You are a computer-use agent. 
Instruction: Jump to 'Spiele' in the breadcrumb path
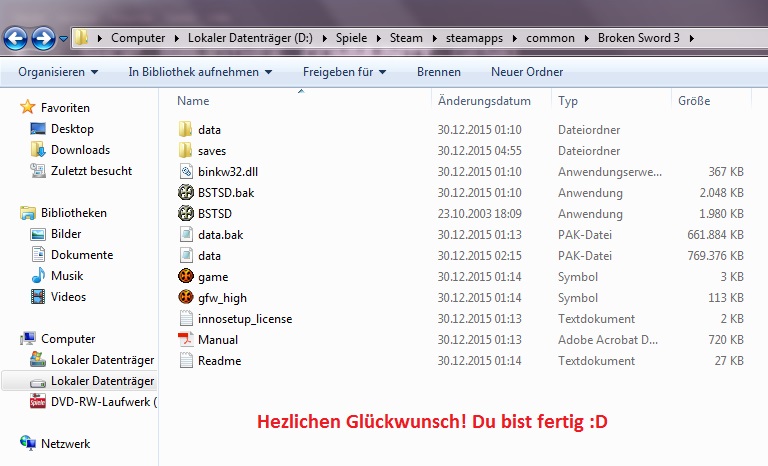[x=351, y=38]
